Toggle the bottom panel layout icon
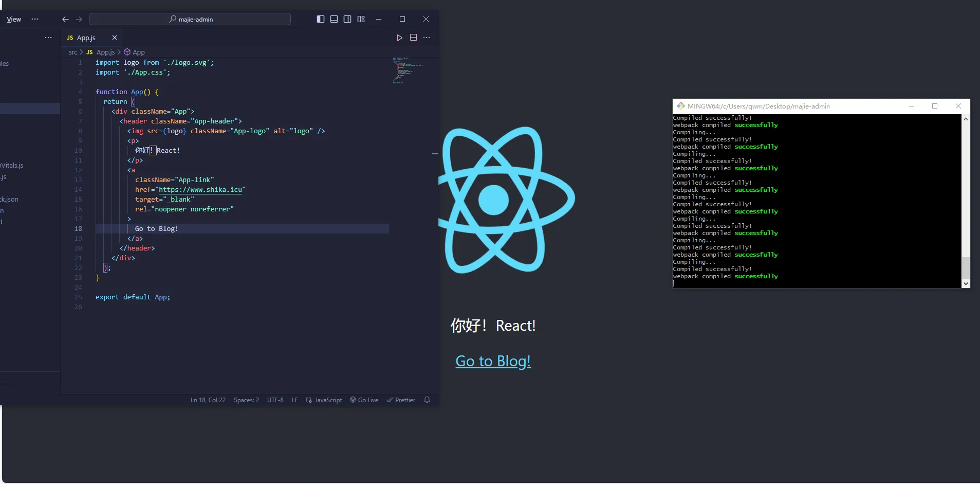The height and width of the screenshot is (484, 980). [x=334, y=19]
